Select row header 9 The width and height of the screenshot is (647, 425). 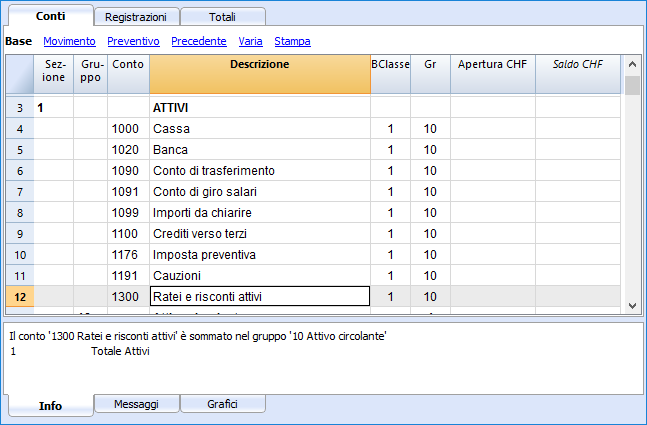[19, 234]
